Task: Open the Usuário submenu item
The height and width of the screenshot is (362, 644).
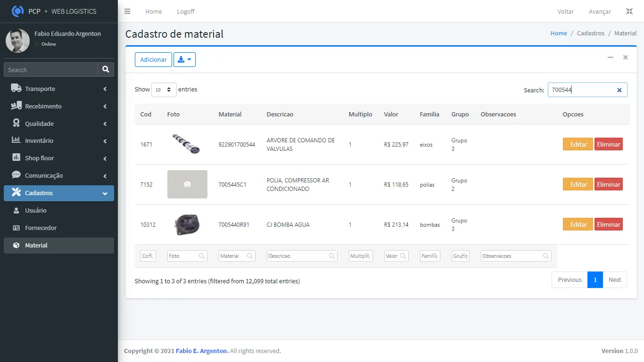Action: (x=36, y=210)
